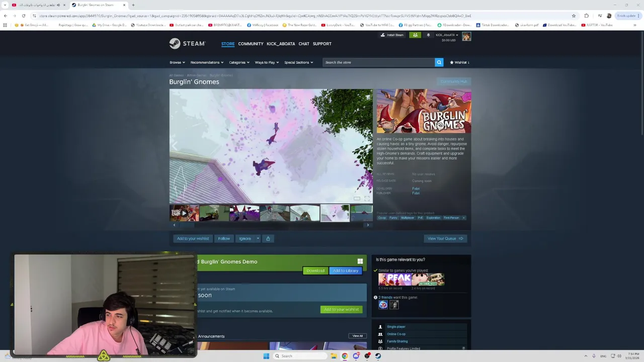Click the profile avatar at top right
This screenshot has height=362, width=644.
point(466,37)
